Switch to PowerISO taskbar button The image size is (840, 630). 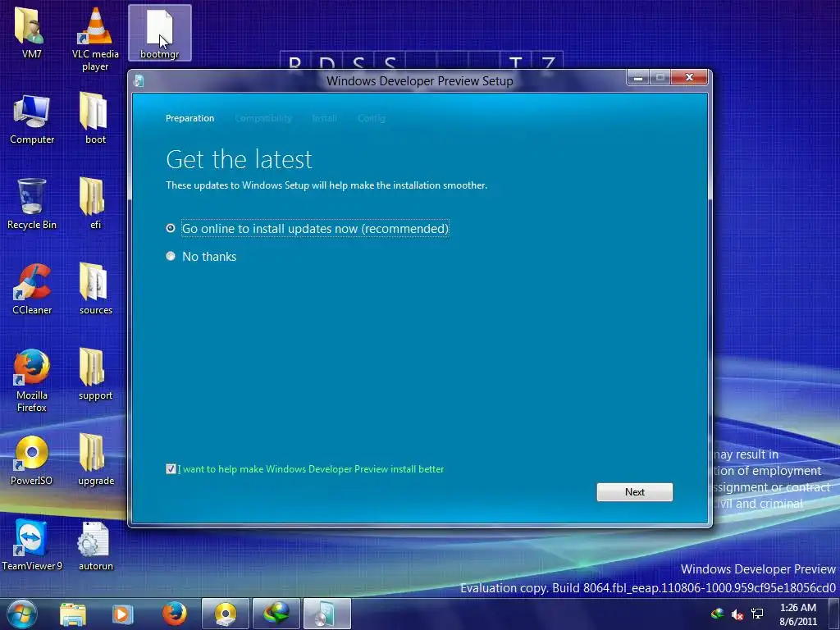(x=226, y=614)
